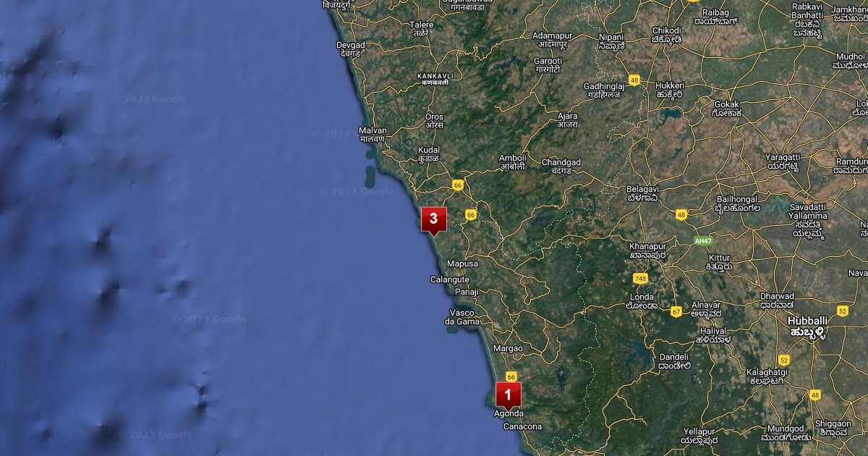Click the red map marker numbered 1
The image size is (868, 456).
coord(508,395)
